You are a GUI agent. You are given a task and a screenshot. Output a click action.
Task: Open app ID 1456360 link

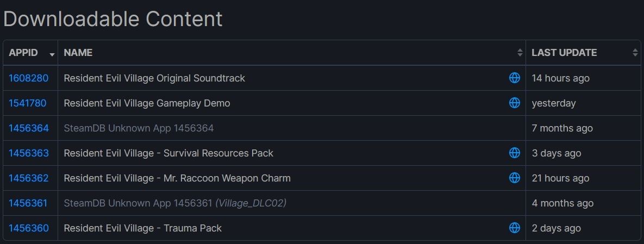[29, 228]
